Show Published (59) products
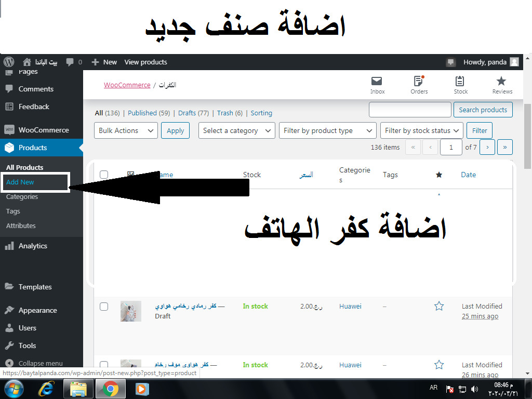 click(x=149, y=113)
